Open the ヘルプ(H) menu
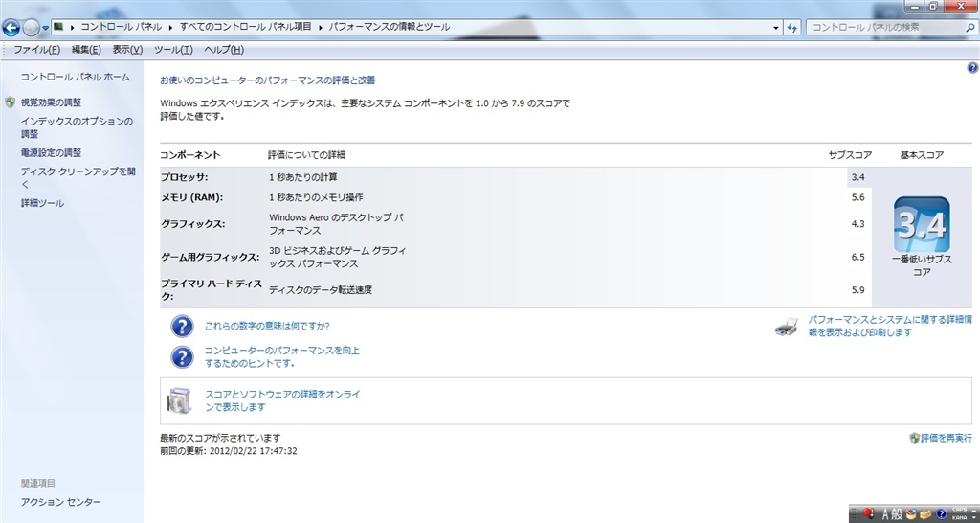 pyautogui.click(x=224, y=50)
